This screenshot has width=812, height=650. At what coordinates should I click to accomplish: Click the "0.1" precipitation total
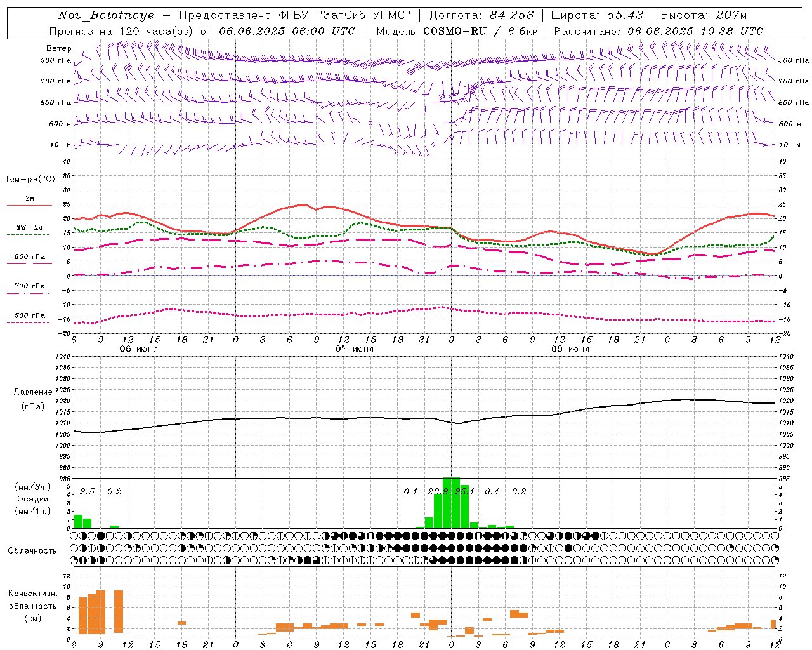click(411, 492)
